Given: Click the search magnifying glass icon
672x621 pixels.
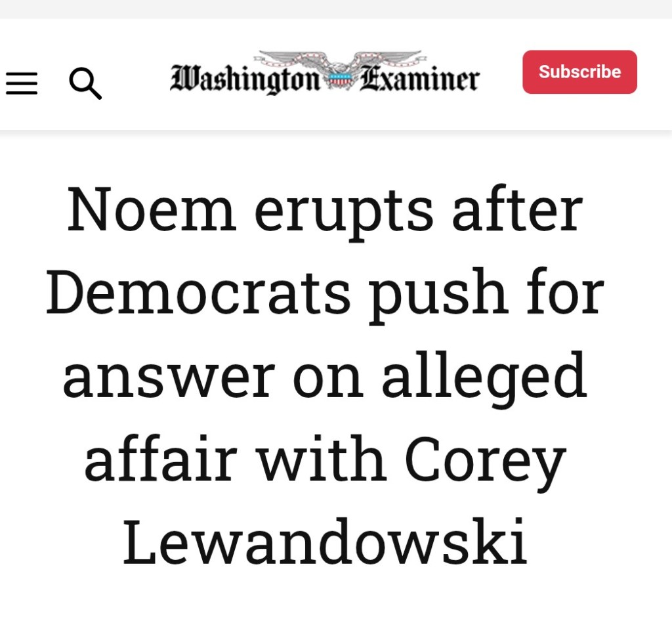Looking at the screenshot, I should tap(85, 84).
